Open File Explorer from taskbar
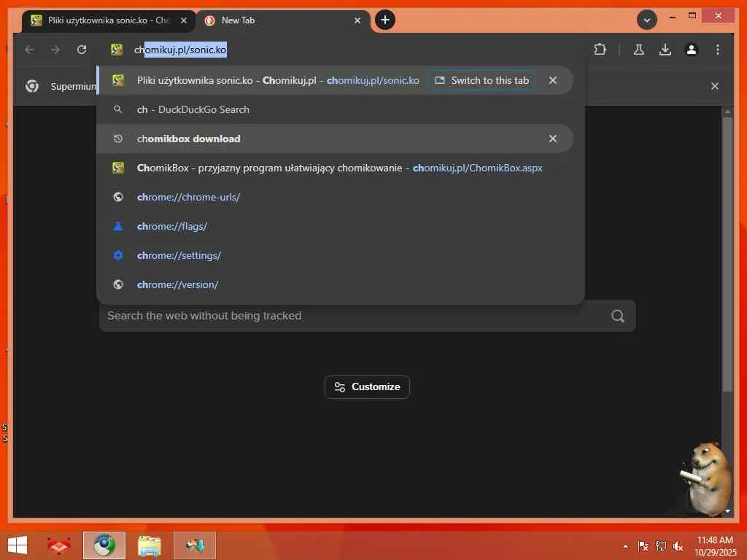This screenshot has height=560, width=747. [149, 545]
